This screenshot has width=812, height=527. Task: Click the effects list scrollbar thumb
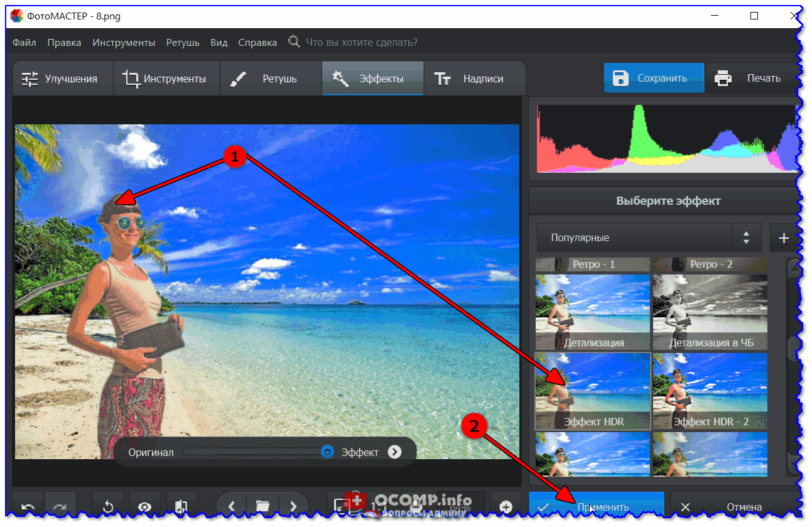click(794, 347)
